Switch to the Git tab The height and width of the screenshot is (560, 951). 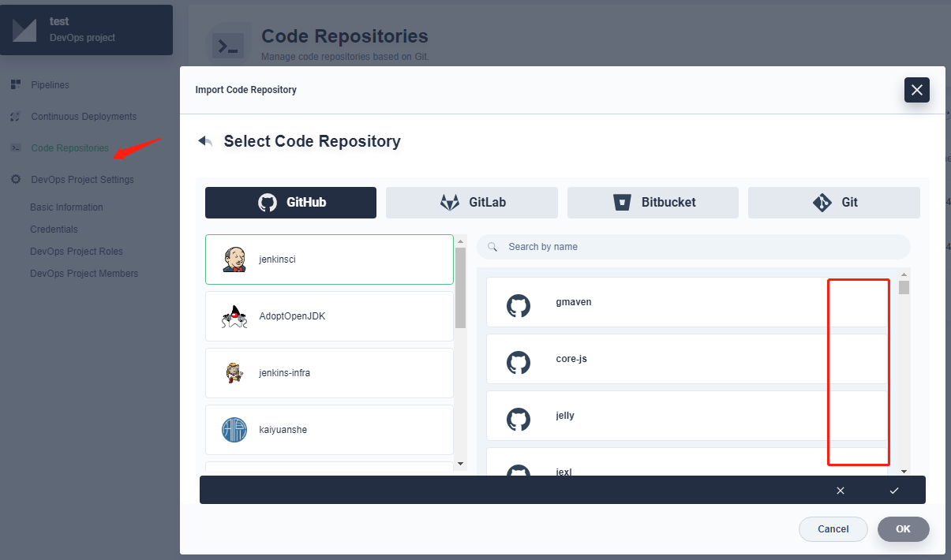(834, 203)
